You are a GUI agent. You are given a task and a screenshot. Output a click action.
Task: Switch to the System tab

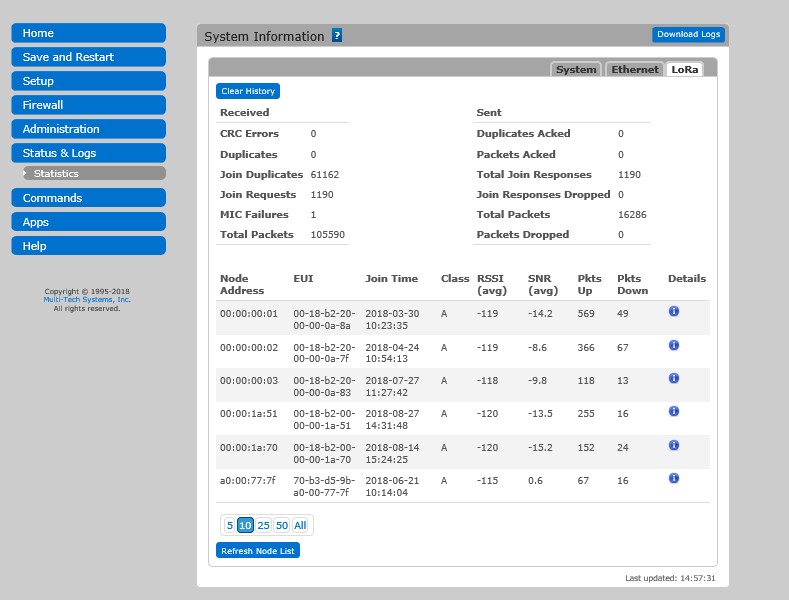coord(576,69)
